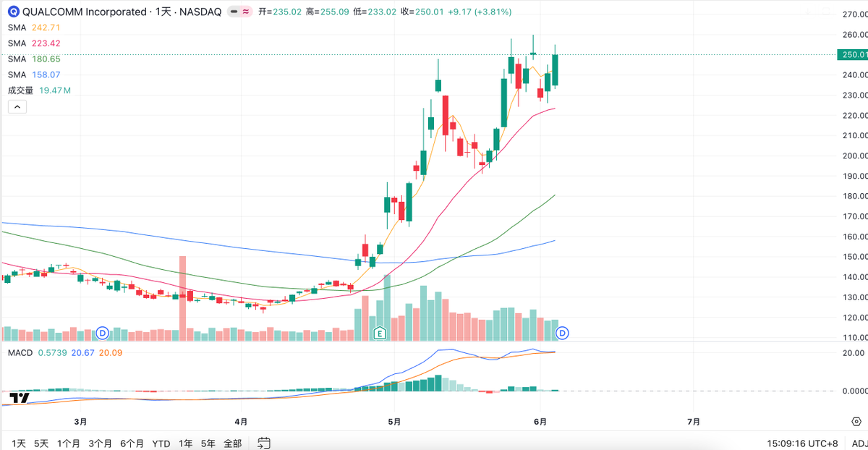Select the 成交量 19.47M volume legend
The height and width of the screenshot is (450, 868).
click(x=39, y=90)
